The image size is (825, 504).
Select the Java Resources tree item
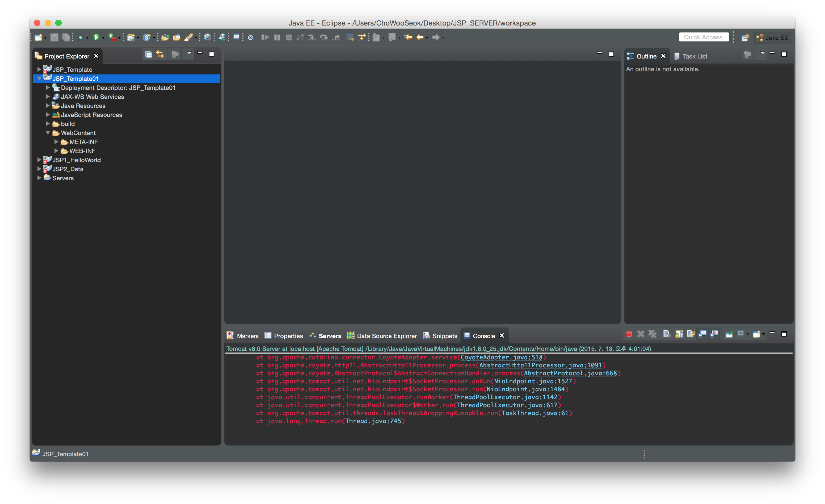pyautogui.click(x=83, y=106)
